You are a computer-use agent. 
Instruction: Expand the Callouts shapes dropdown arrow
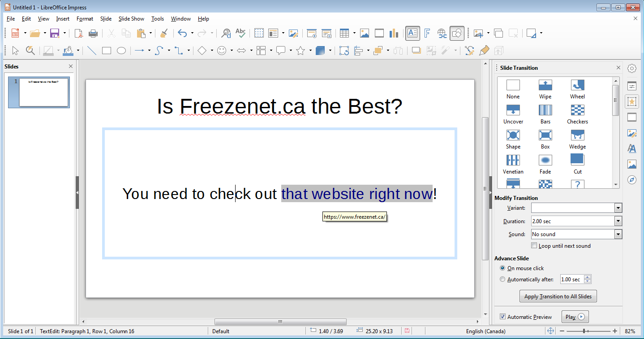[291, 51]
